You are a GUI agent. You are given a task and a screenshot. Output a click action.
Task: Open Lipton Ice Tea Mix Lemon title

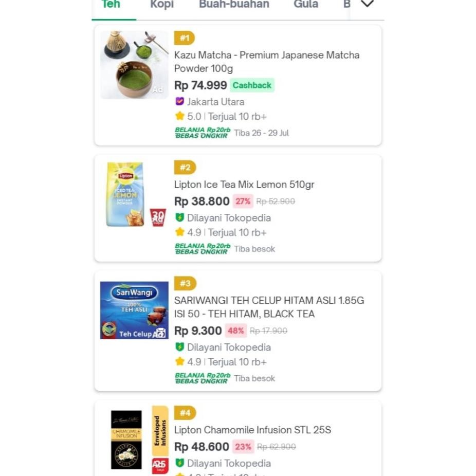pos(244,185)
